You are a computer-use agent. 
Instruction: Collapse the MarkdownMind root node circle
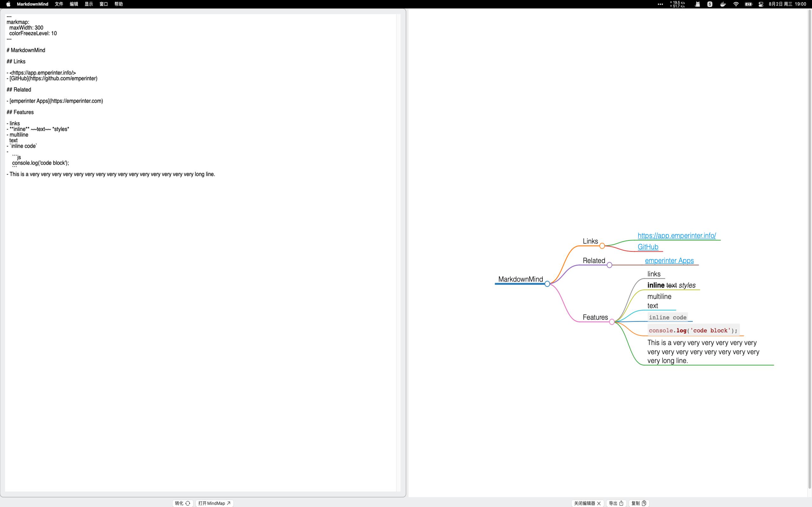tap(547, 284)
